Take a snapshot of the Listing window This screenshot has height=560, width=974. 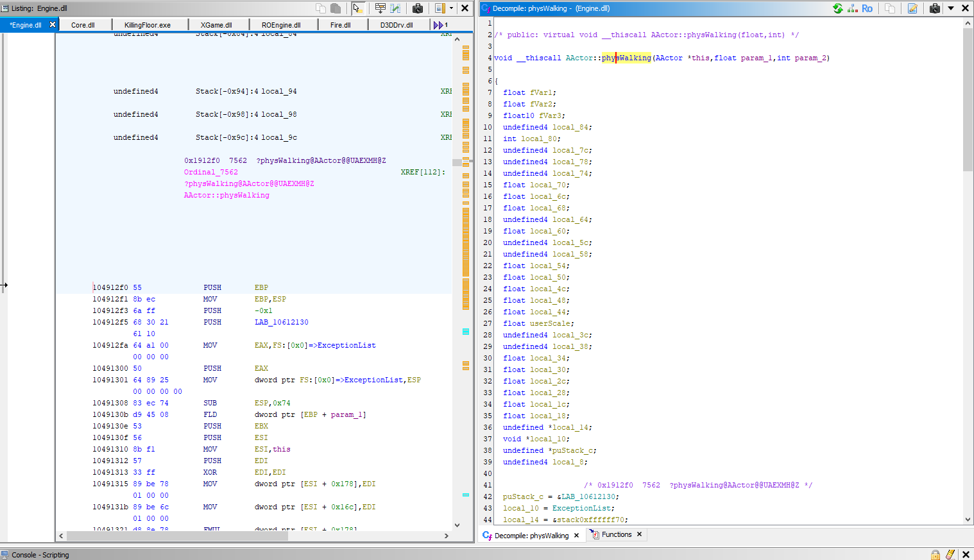(418, 8)
